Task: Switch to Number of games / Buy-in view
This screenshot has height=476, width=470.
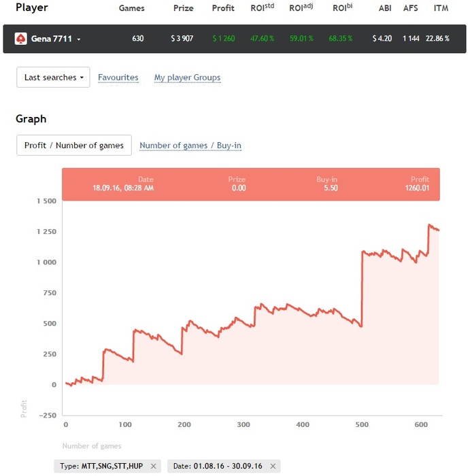Action: pos(190,145)
